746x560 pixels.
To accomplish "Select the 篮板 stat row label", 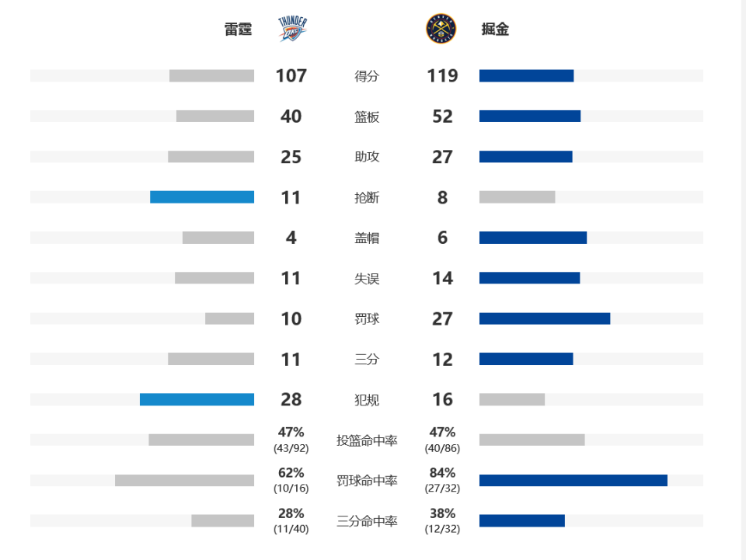I will click(367, 117).
